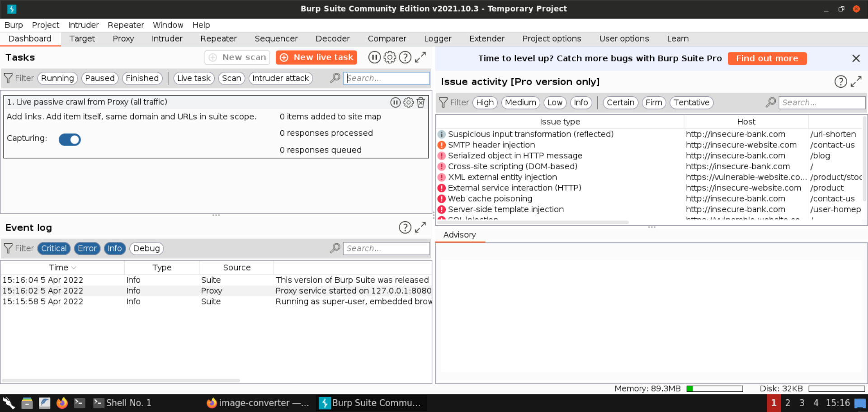Expand the Event log panel
868x412 pixels.
click(420, 227)
